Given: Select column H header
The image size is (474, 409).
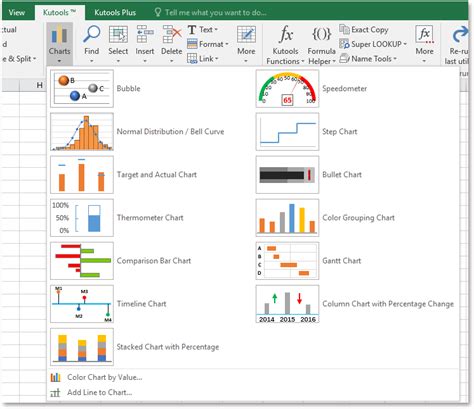Looking at the screenshot, I should click(x=40, y=85).
